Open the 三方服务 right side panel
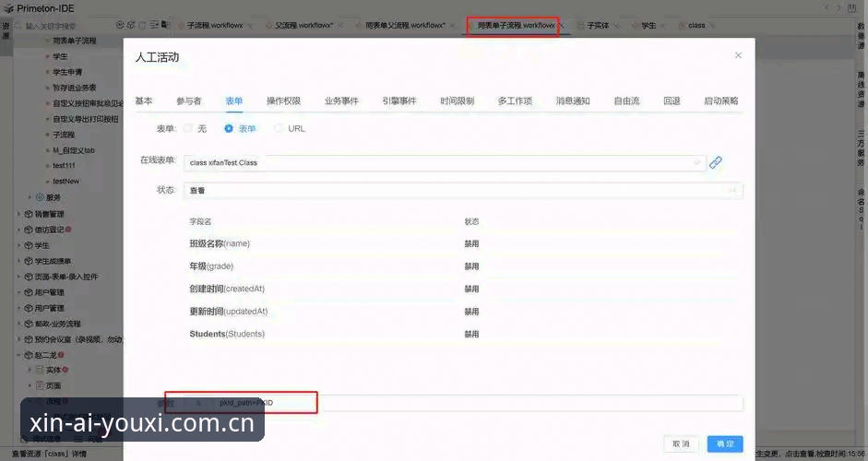Viewport: 868px width, 461px height. pos(861,148)
